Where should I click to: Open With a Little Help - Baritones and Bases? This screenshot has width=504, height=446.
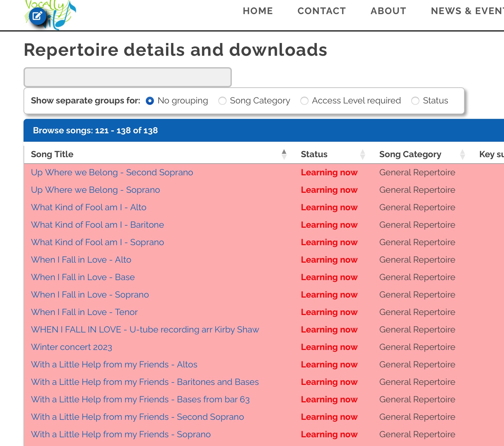(x=145, y=382)
